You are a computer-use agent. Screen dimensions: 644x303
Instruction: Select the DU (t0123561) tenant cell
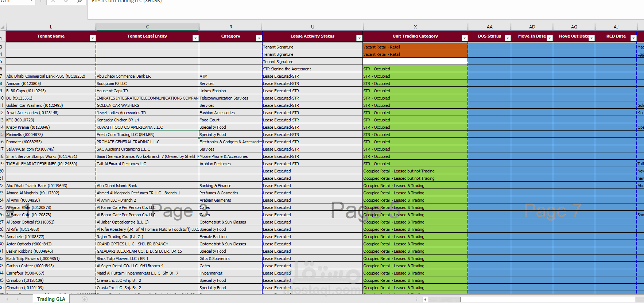51,98
